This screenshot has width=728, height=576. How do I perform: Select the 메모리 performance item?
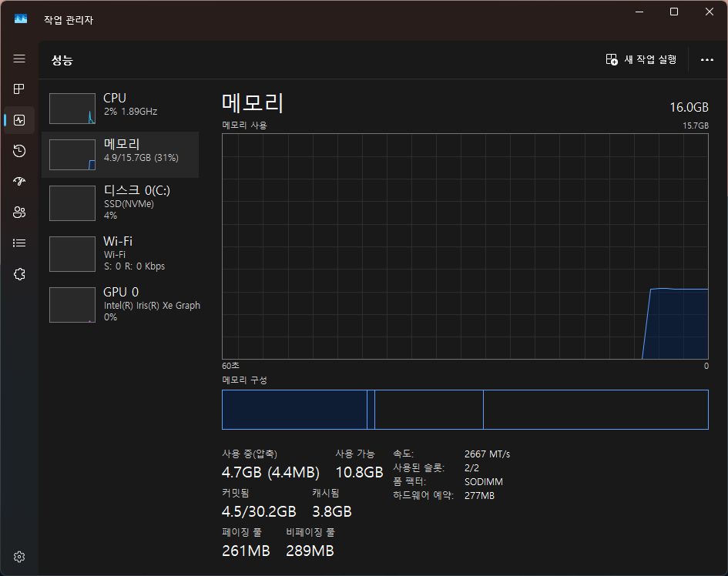[120, 154]
